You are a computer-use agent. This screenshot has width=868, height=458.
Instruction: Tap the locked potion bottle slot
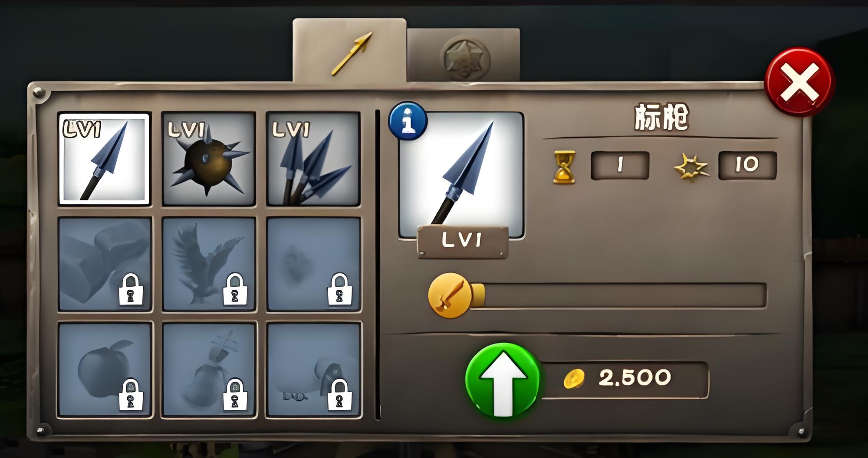click(209, 370)
